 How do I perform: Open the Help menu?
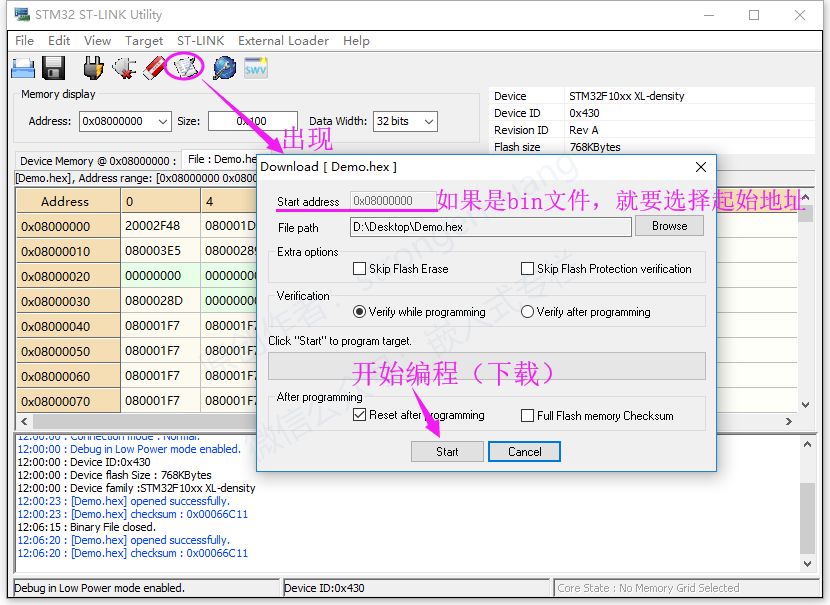[356, 41]
